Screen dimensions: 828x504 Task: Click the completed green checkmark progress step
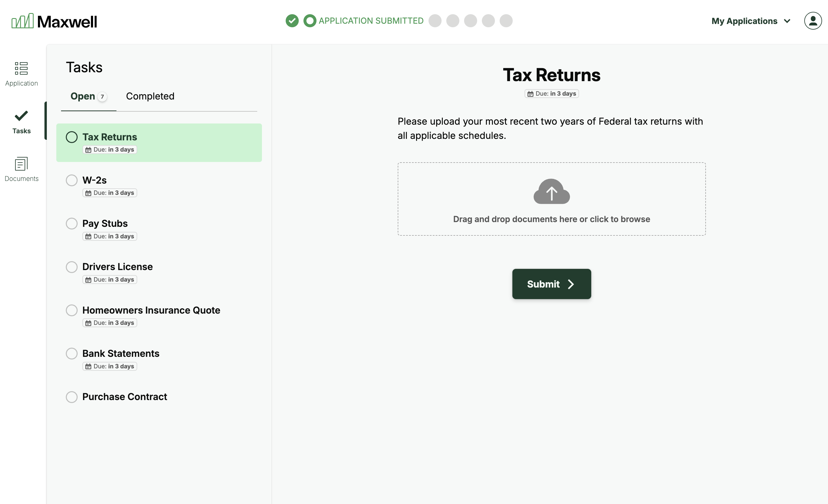click(292, 21)
